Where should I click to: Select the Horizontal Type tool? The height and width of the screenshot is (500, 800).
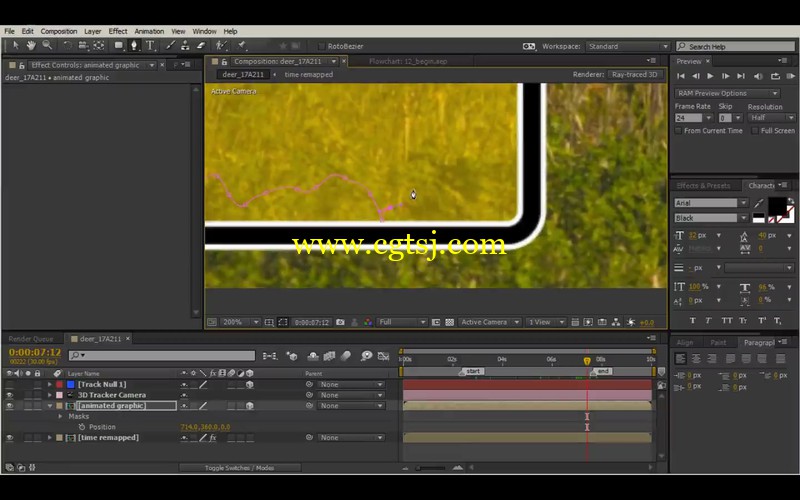coord(151,45)
